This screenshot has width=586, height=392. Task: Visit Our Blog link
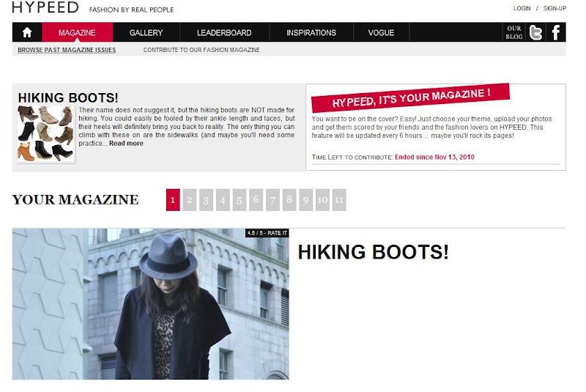click(x=514, y=32)
